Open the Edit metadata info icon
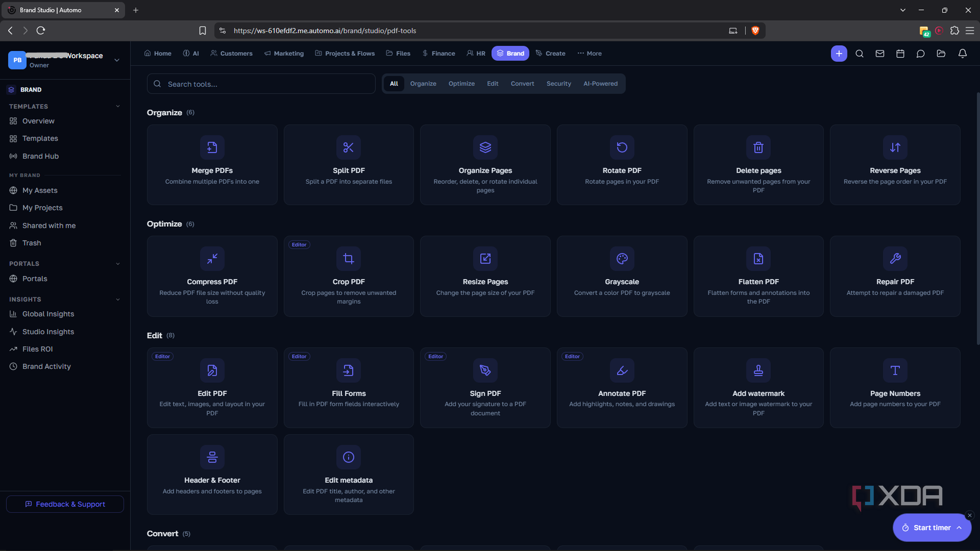Screen dimensions: 980x551 349,457
